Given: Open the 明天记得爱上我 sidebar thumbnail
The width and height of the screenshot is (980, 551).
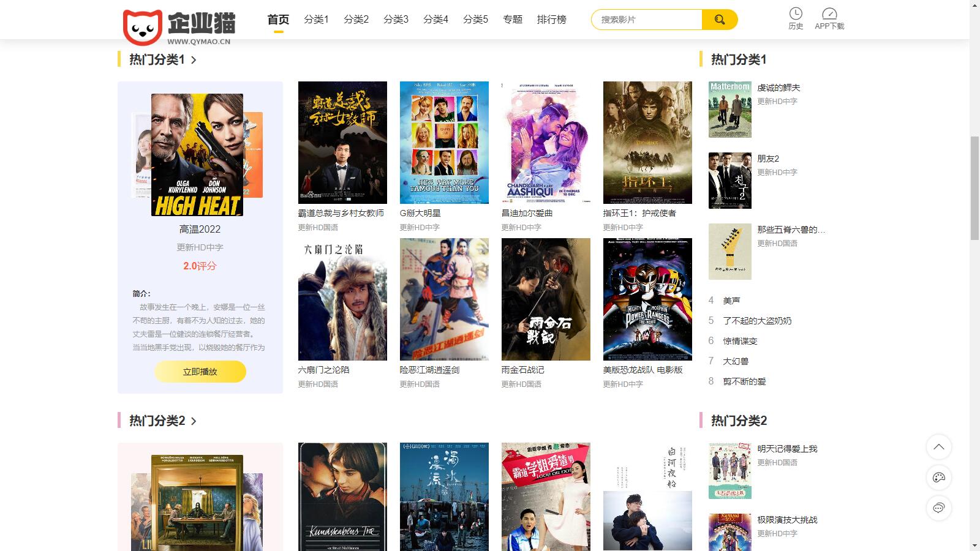Looking at the screenshot, I should tap(730, 471).
